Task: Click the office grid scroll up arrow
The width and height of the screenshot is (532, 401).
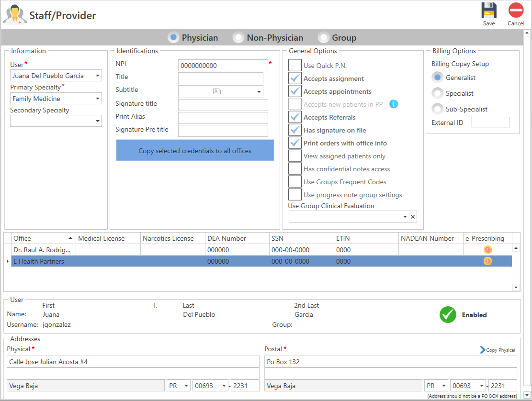Action: pyautogui.click(x=516, y=248)
